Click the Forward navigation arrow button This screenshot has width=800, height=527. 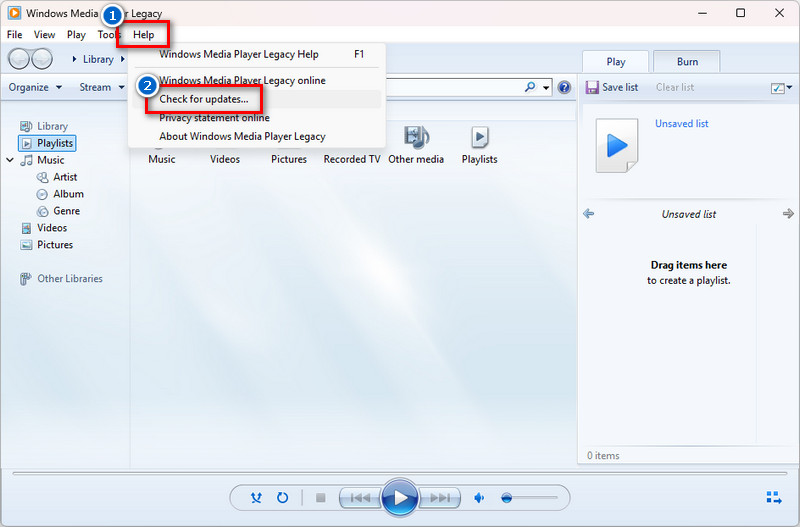click(42, 59)
